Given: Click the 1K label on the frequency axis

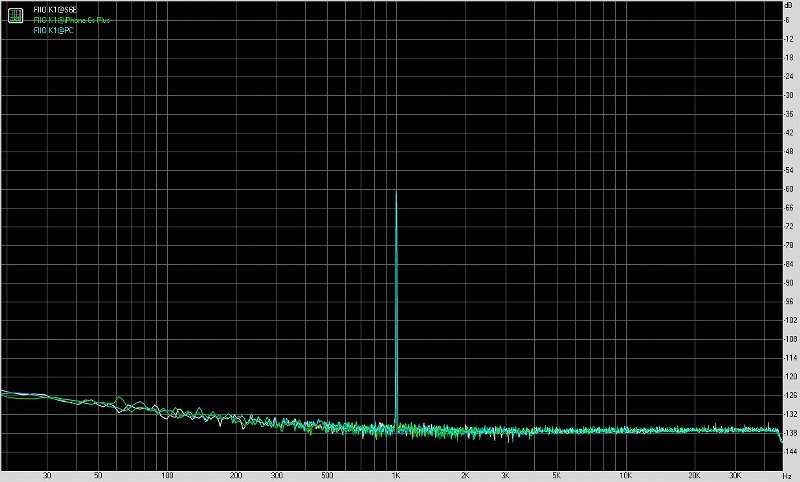Looking at the screenshot, I should [x=397, y=476].
